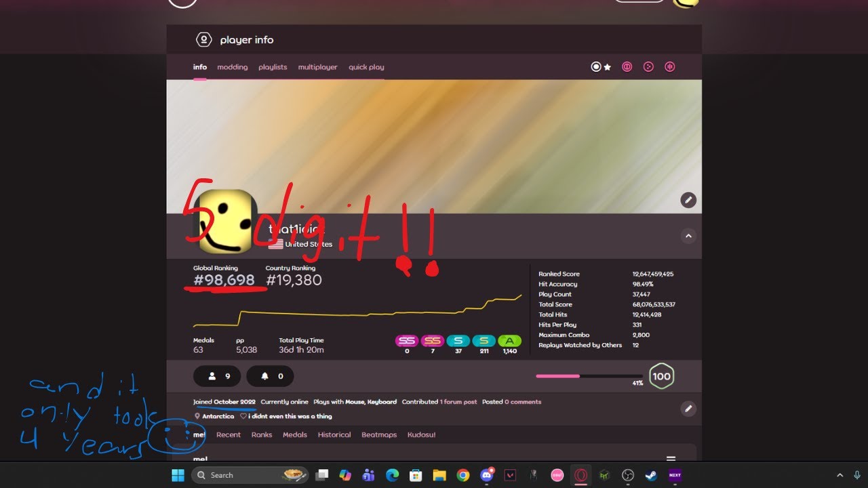Click the level 100 badge
868x488 pixels.
tap(661, 376)
